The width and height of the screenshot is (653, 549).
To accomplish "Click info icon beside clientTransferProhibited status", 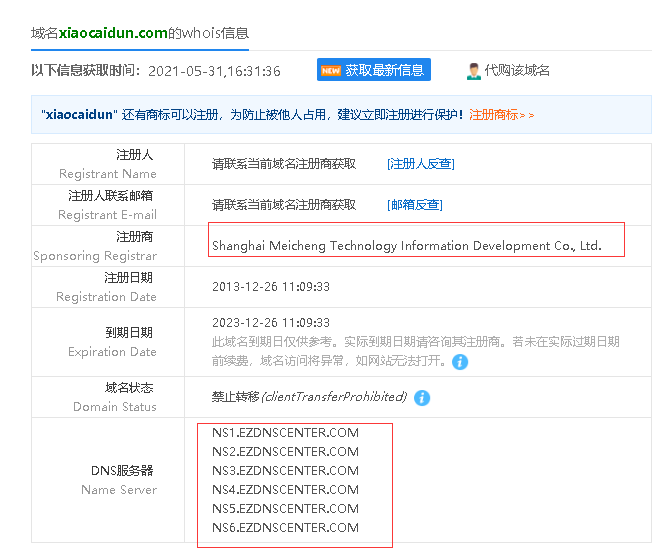I will tap(422, 397).
